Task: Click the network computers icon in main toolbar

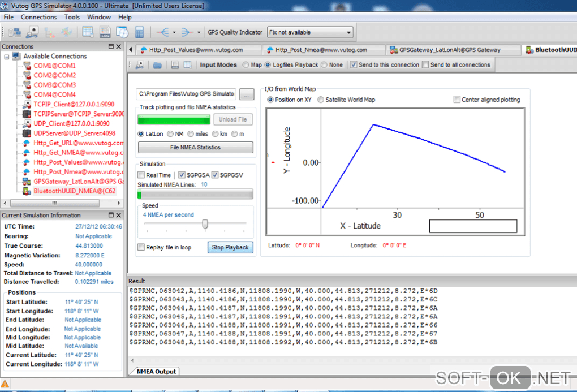Action: click(15, 32)
